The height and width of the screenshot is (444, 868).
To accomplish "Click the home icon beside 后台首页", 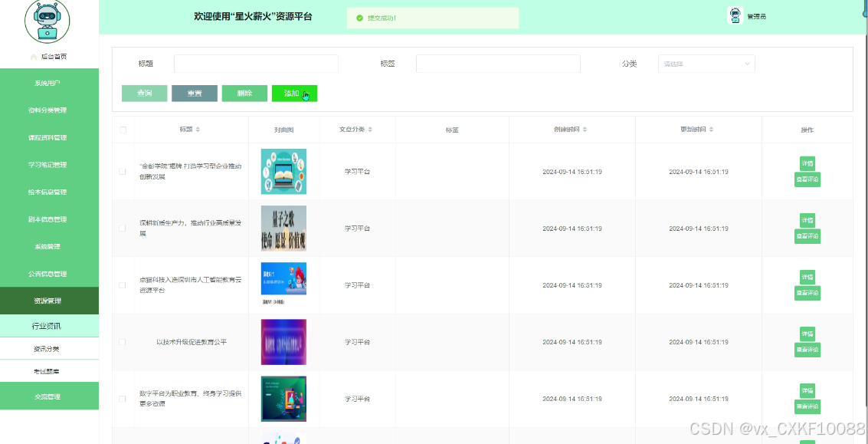I will (34, 57).
